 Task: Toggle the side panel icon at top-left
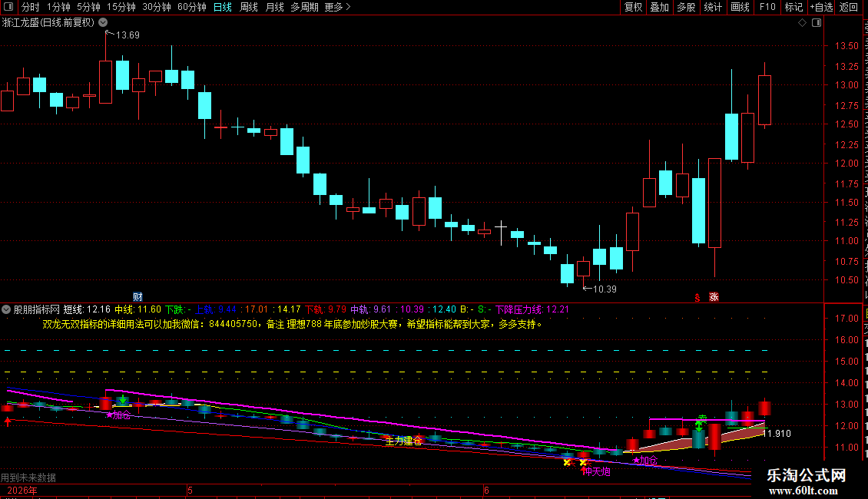[x=8, y=7]
